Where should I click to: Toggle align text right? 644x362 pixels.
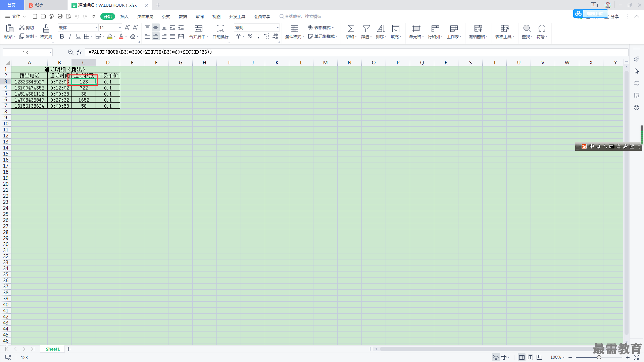pyautogui.click(x=164, y=37)
